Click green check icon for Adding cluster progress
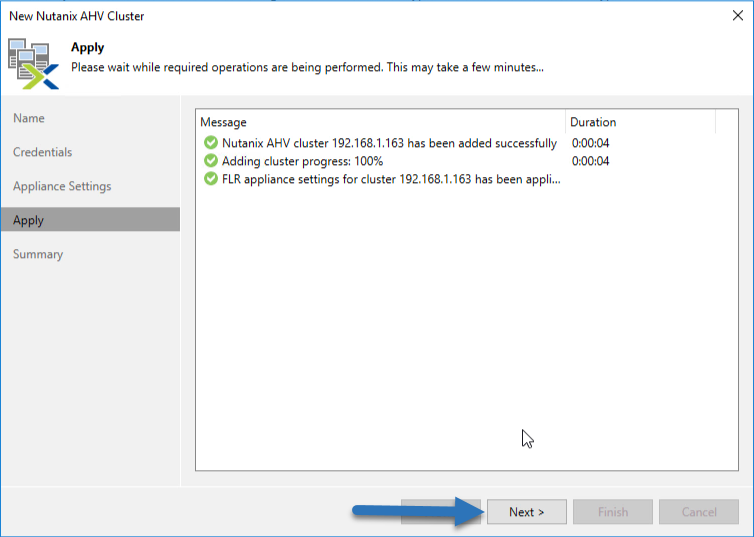754x537 pixels. (x=211, y=161)
